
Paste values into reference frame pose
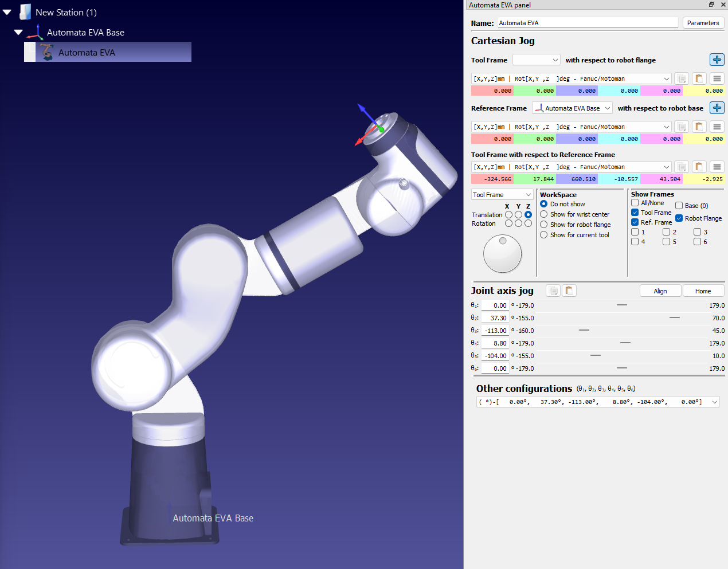click(699, 127)
